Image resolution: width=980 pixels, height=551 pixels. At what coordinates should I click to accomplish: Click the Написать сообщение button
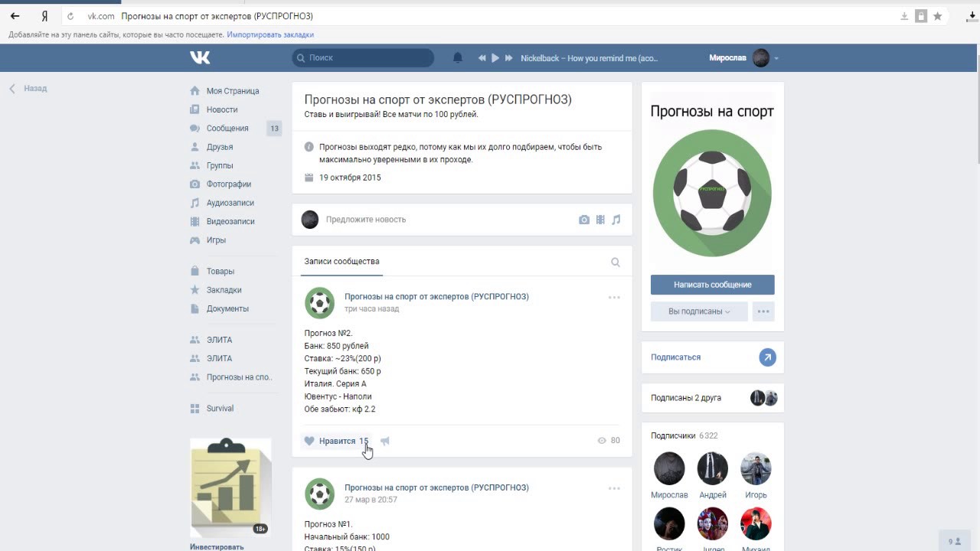pyautogui.click(x=713, y=285)
